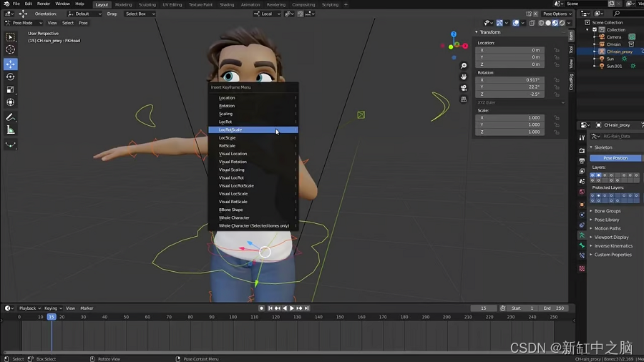Choose Visual LocRot keyframe option
Image resolution: width=644 pixels, height=362 pixels.
pos(253,177)
